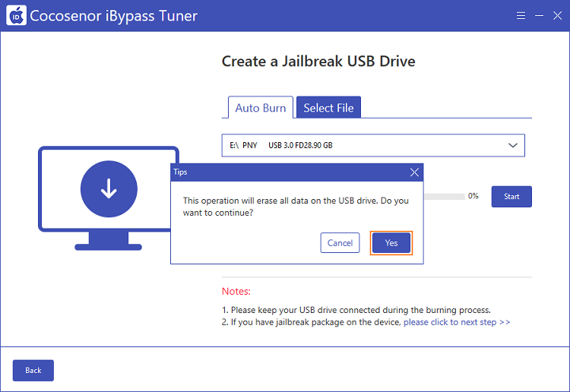Click the Start burn button
The width and height of the screenshot is (570, 392).
click(x=511, y=197)
